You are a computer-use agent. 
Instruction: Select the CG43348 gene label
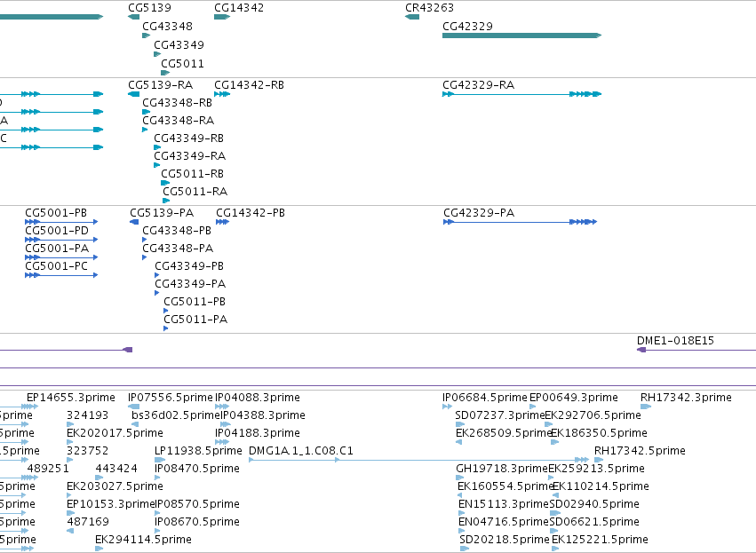(x=167, y=26)
